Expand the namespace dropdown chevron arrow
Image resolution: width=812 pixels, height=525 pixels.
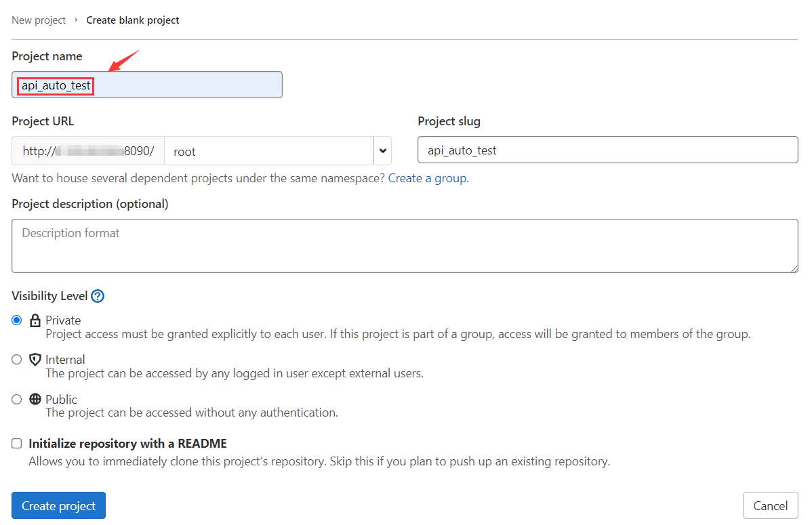point(382,151)
